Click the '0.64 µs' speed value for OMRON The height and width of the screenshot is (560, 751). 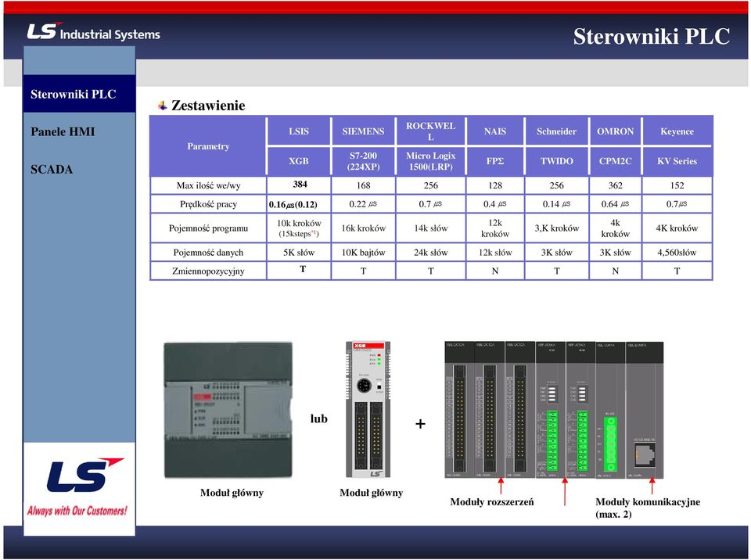click(616, 204)
